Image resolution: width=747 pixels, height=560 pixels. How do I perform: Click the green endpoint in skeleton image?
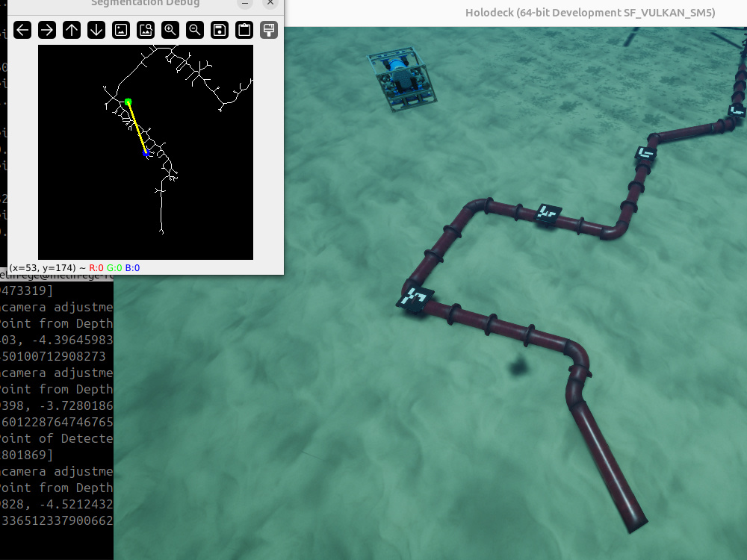128,102
